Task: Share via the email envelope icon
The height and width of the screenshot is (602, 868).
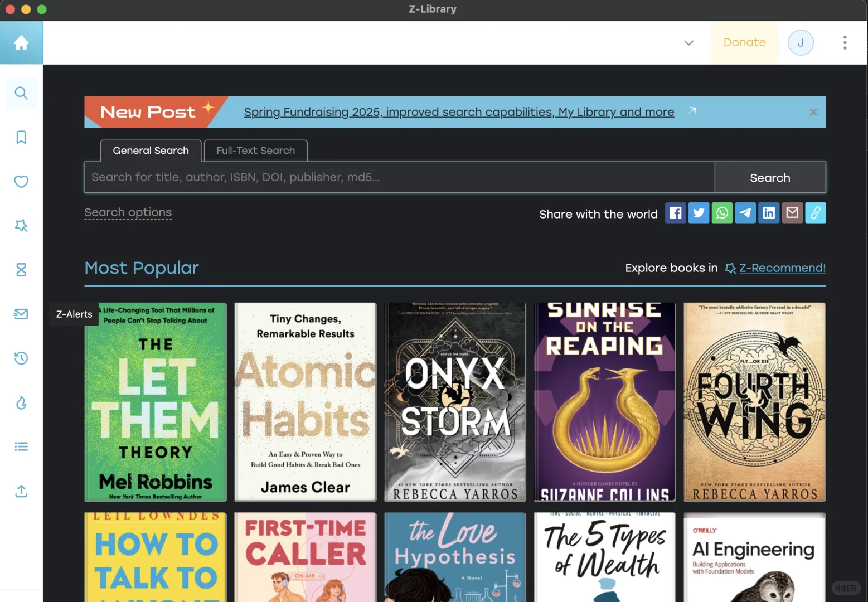Action: (x=792, y=213)
